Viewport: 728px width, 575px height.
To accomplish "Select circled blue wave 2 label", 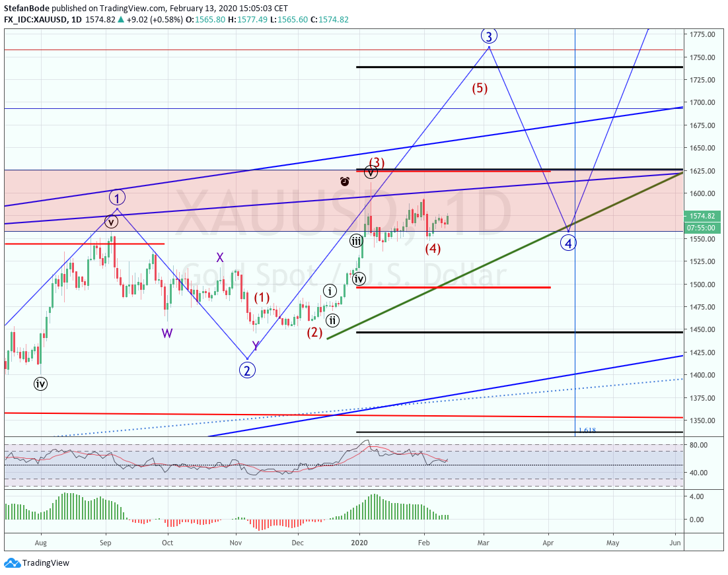I will (x=247, y=370).
